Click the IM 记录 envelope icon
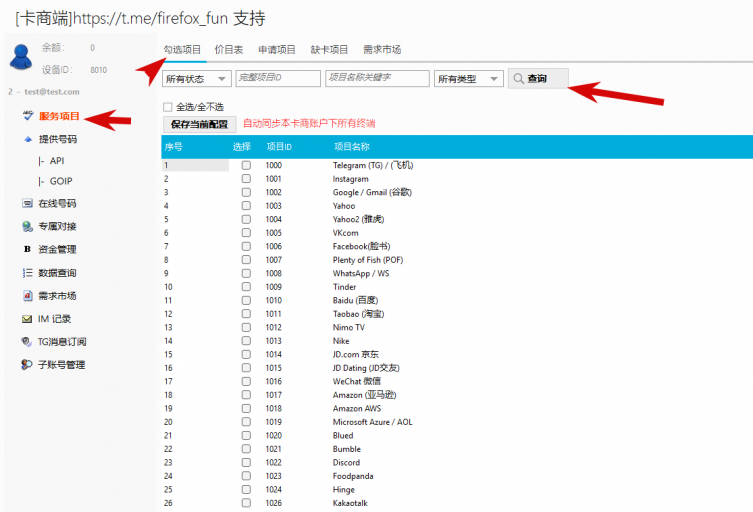Image resolution: width=753 pixels, height=512 pixels. pos(27,319)
